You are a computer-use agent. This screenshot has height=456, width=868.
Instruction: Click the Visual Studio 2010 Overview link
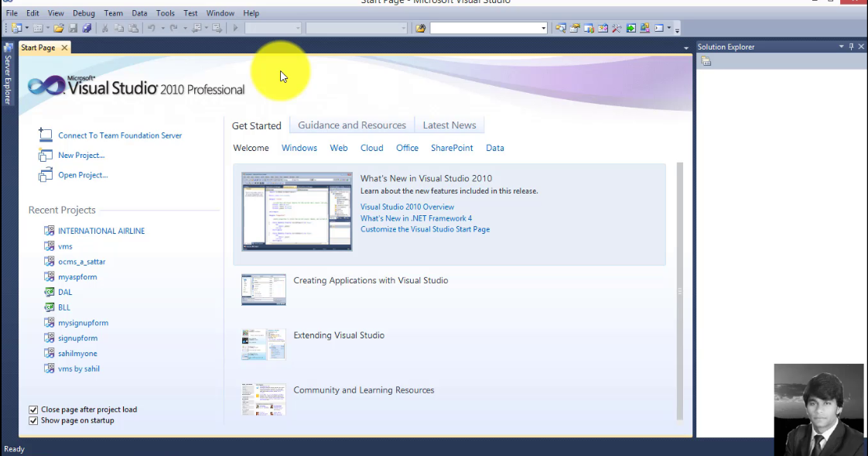click(407, 207)
